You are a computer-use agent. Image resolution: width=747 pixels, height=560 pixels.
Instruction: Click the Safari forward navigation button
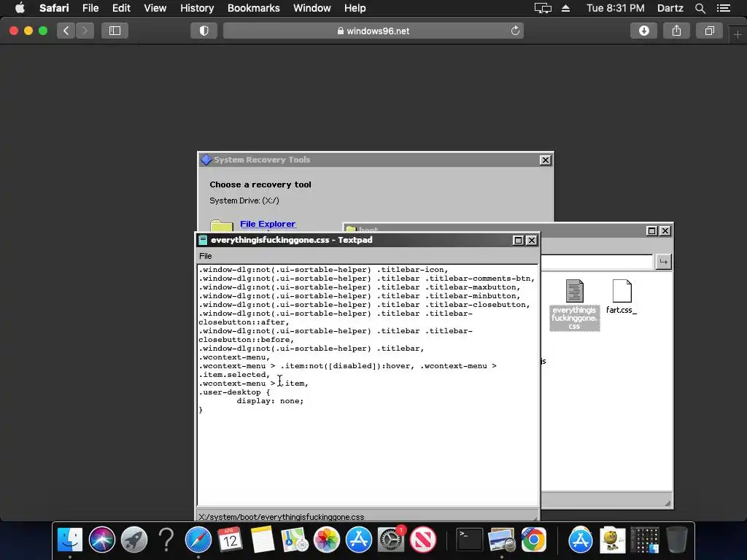pos(85,31)
